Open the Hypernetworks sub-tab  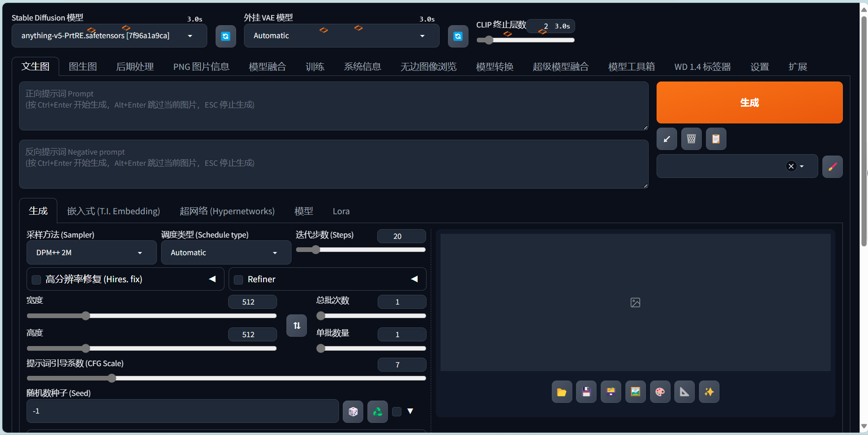click(227, 211)
